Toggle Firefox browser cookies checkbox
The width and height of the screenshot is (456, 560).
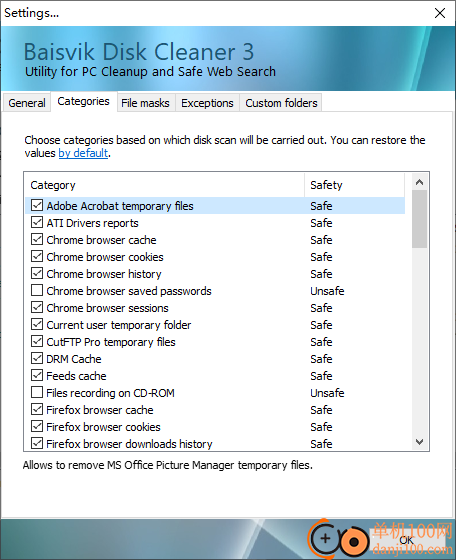[37, 426]
